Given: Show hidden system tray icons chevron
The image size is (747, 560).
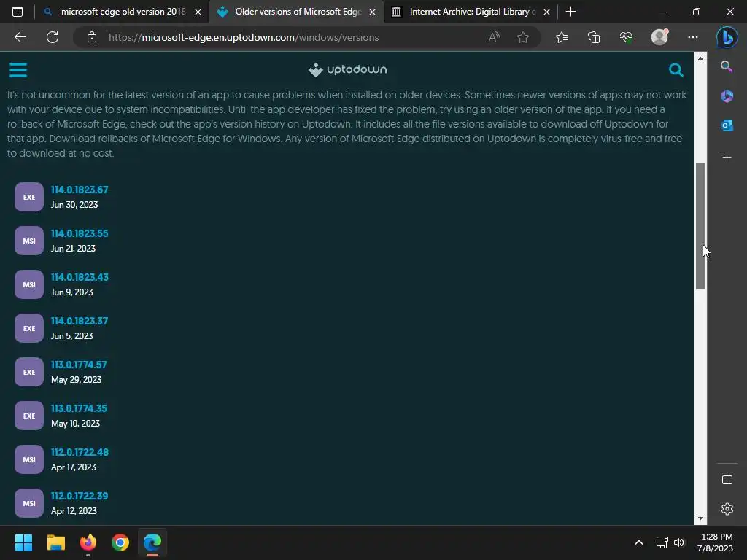Looking at the screenshot, I should pos(639,542).
